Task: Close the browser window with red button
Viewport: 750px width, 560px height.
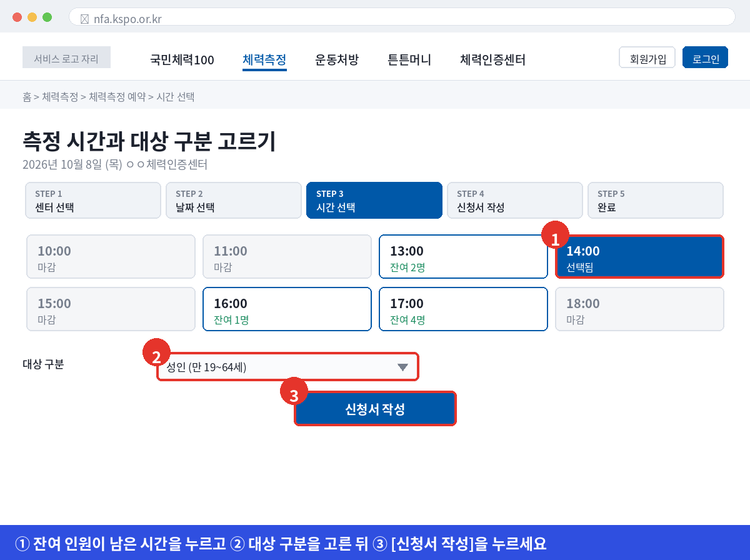Action: pyautogui.click(x=17, y=17)
